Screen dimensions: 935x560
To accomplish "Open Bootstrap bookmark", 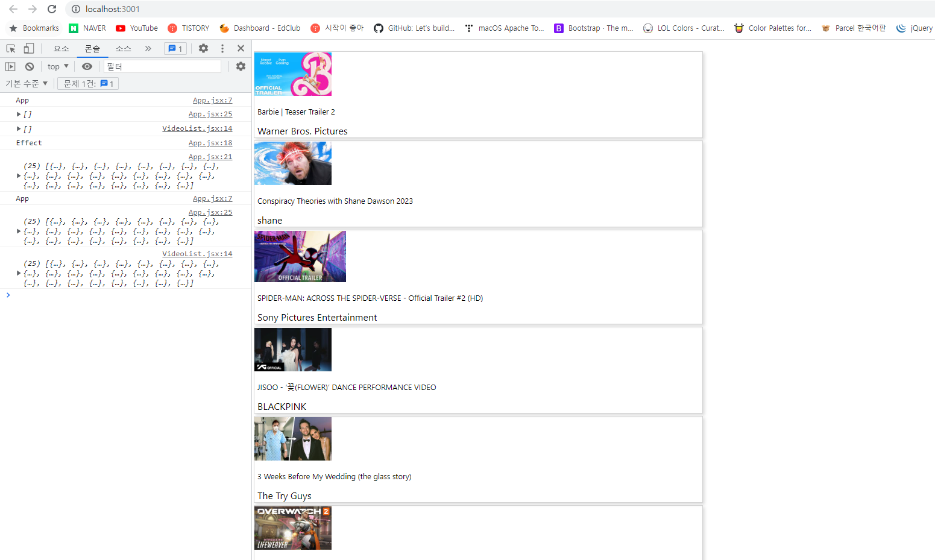I will (594, 28).
